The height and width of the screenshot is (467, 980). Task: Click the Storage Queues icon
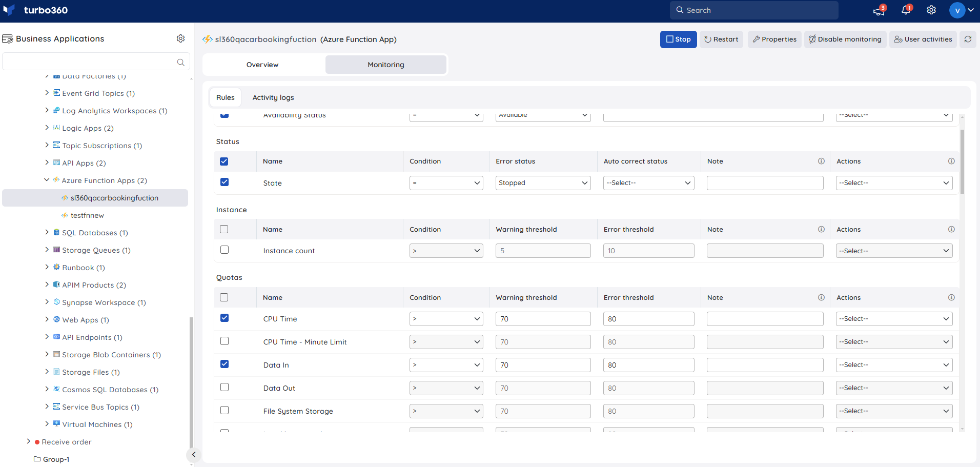(57, 250)
